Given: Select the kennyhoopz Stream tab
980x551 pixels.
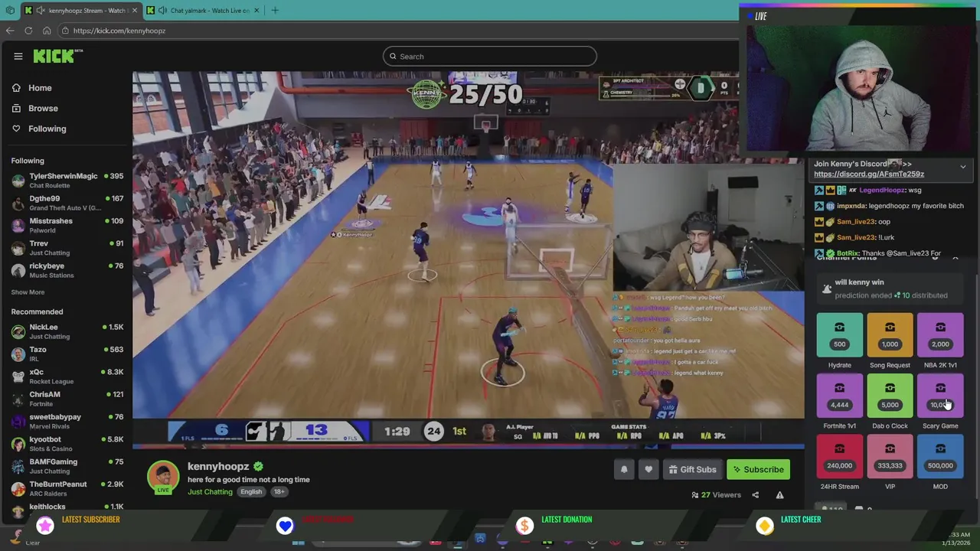Looking at the screenshot, I should (x=81, y=11).
